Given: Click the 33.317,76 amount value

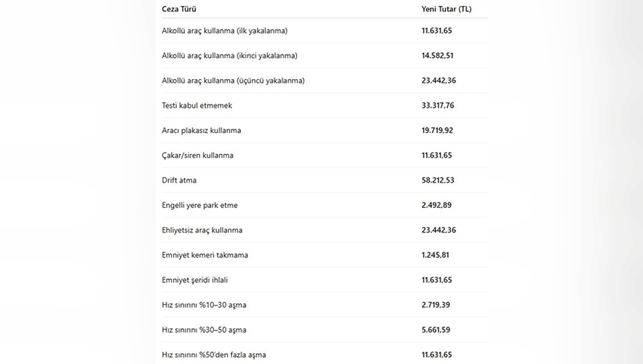Looking at the screenshot, I should tap(438, 105).
